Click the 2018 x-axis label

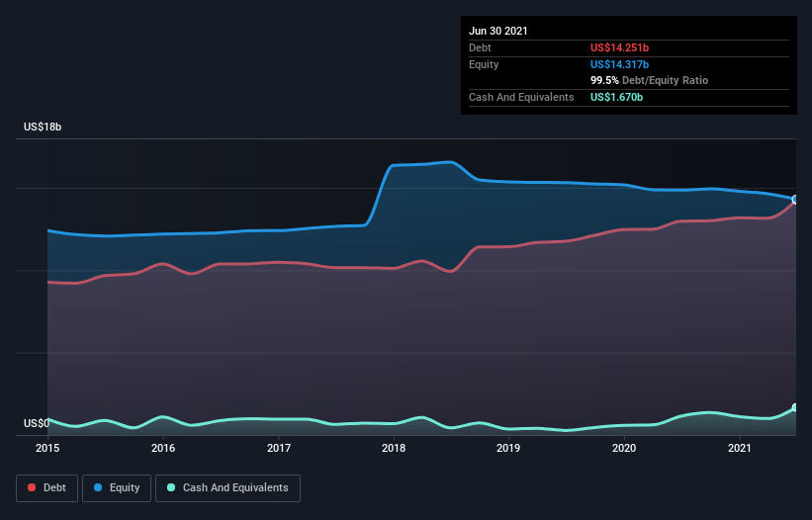point(394,448)
